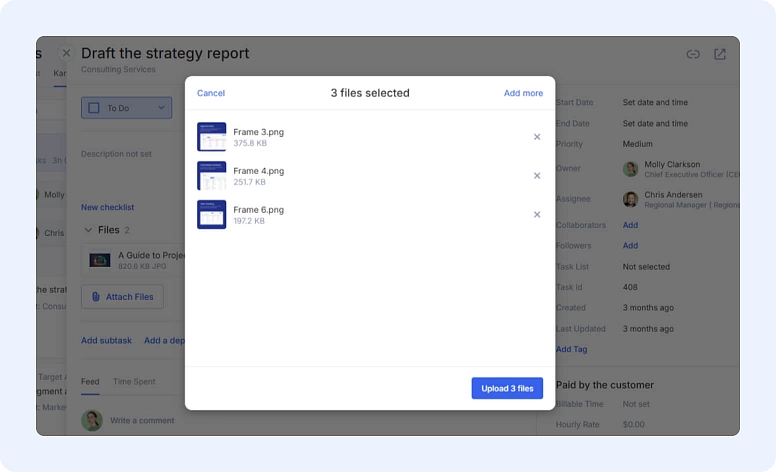Remove Frame 6.png from the upload list
Viewport: 776px width, 472px height.
(537, 215)
